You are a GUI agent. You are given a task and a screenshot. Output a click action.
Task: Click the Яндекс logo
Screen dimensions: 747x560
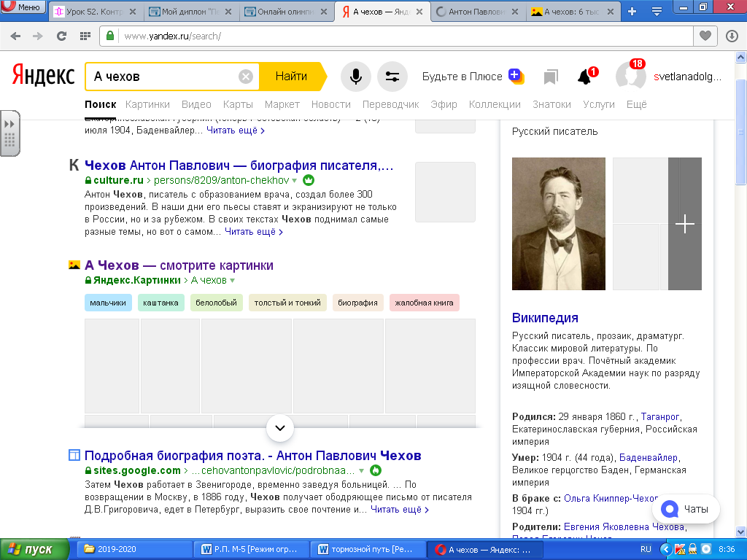(43, 76)
